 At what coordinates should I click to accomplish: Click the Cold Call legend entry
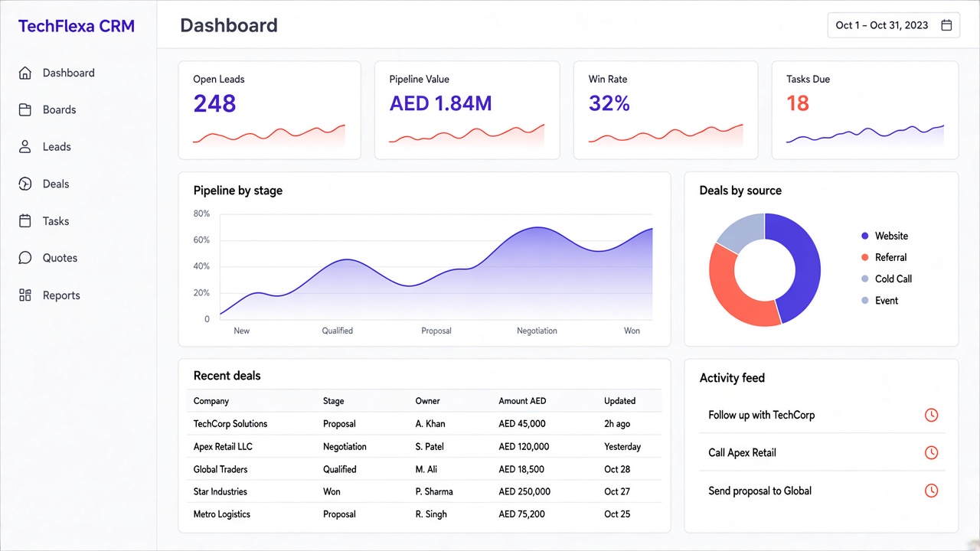[x=887, y=279]
